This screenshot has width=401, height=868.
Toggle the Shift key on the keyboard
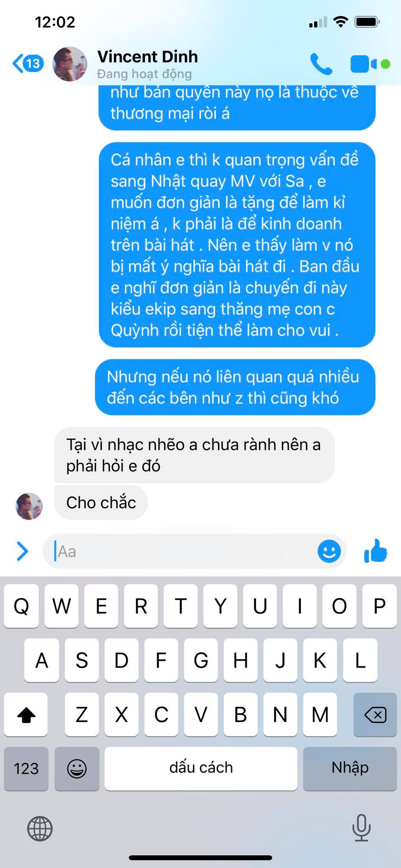[26, 715]
